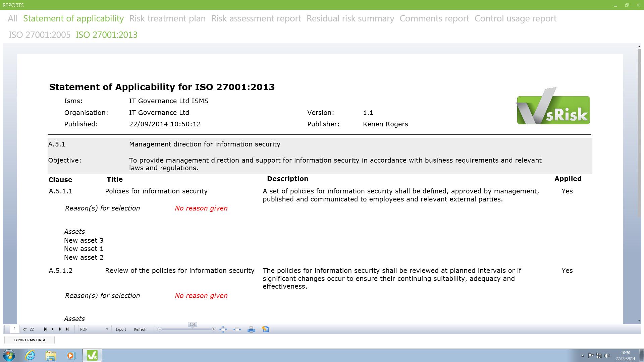Jump to the last report page
The image size is (644, 362).
point(67,329)
